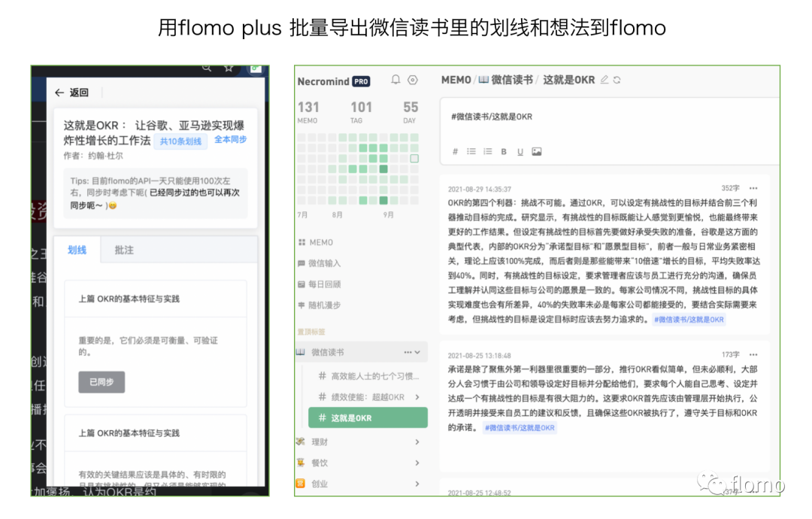Click the 101 TAG count
812x519 pixels.
[361, 112]
